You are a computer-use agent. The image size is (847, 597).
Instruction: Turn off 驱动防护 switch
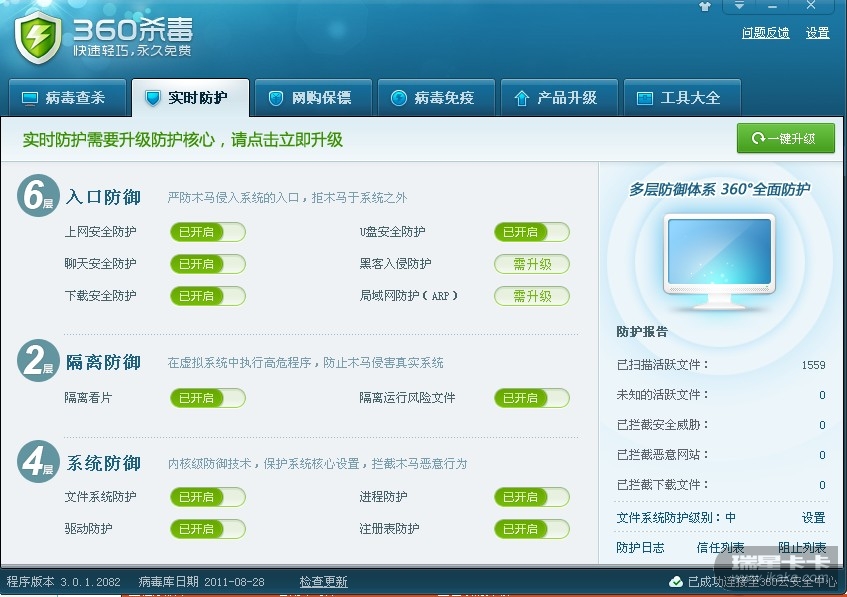(x=208, y=529)
